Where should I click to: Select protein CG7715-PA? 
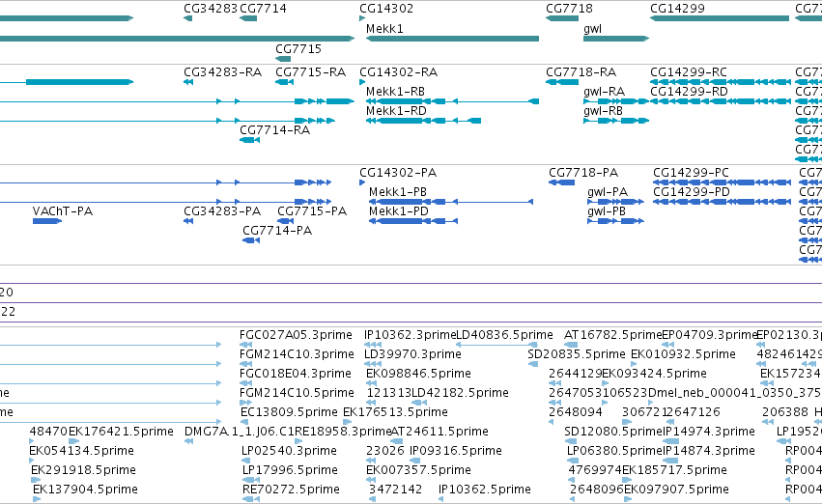[x=312, y=211]
